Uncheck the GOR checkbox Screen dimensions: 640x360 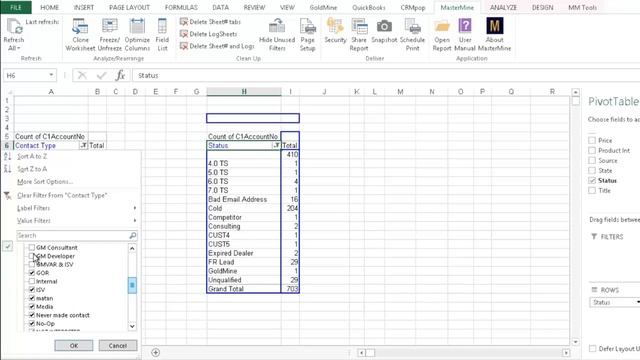(x=31, y=273)
